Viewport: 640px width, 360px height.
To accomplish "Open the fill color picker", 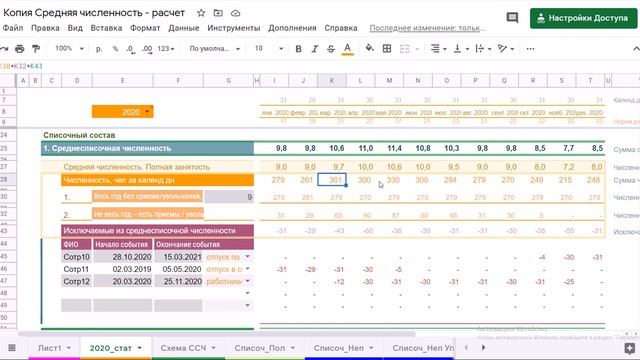I will (369, 49).
